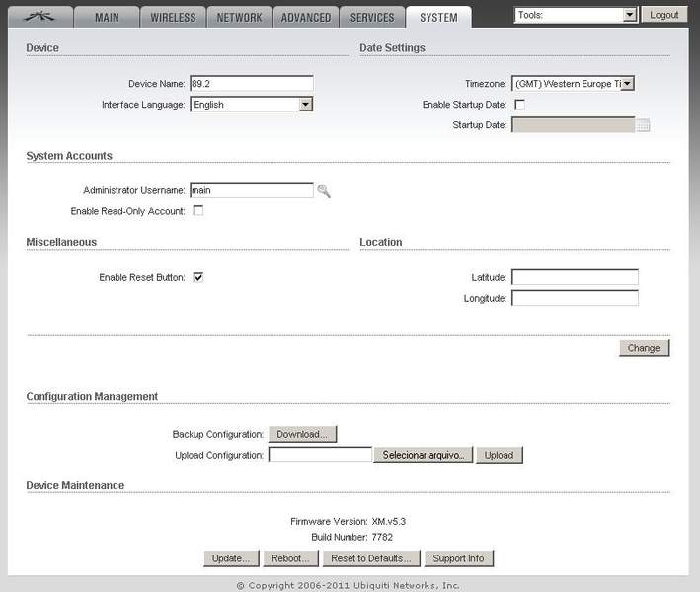Viewport: 700px width, 592px height.
Task: Open Support Info
Action: pos(459,558)
